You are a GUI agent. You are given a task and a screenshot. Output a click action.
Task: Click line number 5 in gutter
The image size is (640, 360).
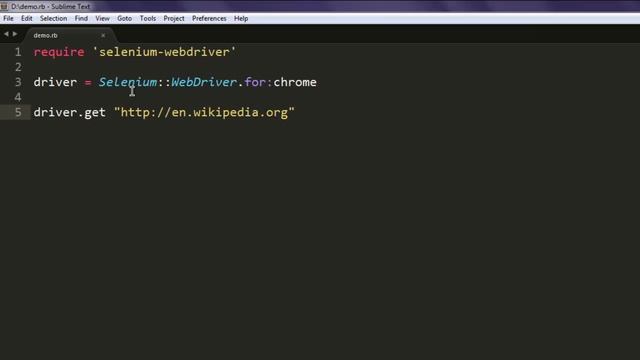[18, 112]
